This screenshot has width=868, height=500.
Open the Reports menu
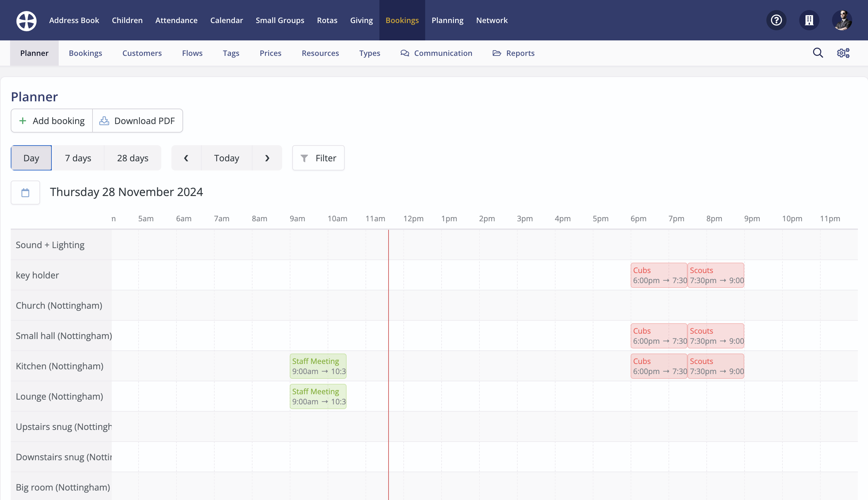(513, 53)
